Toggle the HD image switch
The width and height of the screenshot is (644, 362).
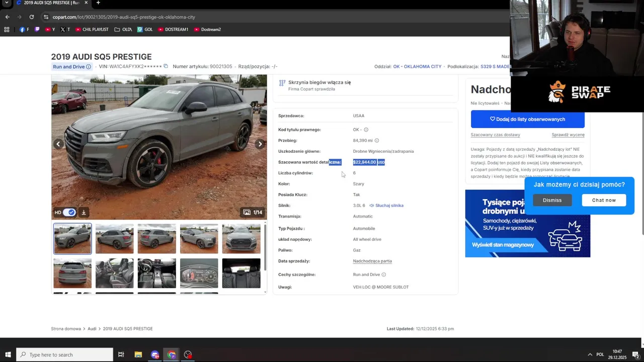pyautogui.click(x=69, y=212)
